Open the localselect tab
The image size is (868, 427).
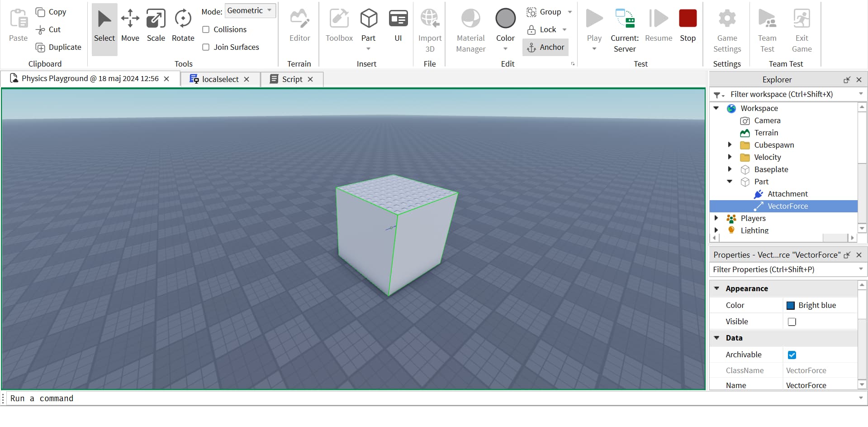220,79
